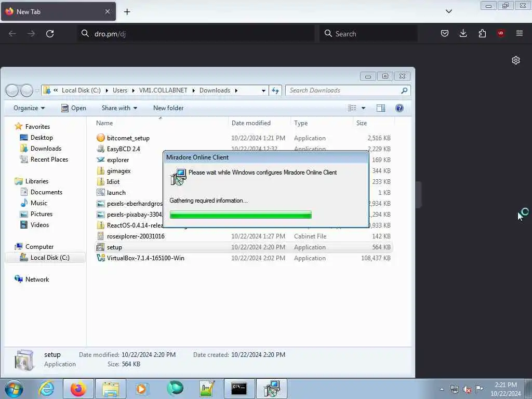Open the Firefox downloads panel icon
The image size is (532, 399).
click(463, 33)
